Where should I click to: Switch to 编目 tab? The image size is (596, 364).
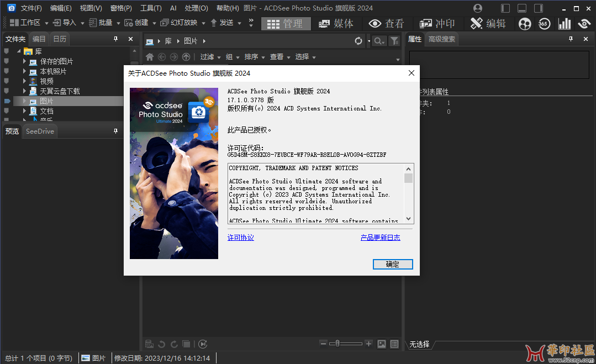(x=39, y=39)
